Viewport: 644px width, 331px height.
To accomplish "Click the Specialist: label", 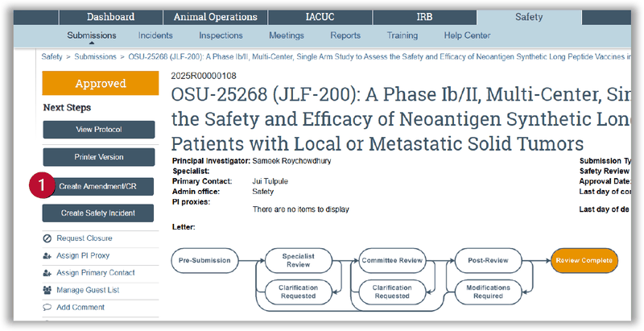I will 191,172.
